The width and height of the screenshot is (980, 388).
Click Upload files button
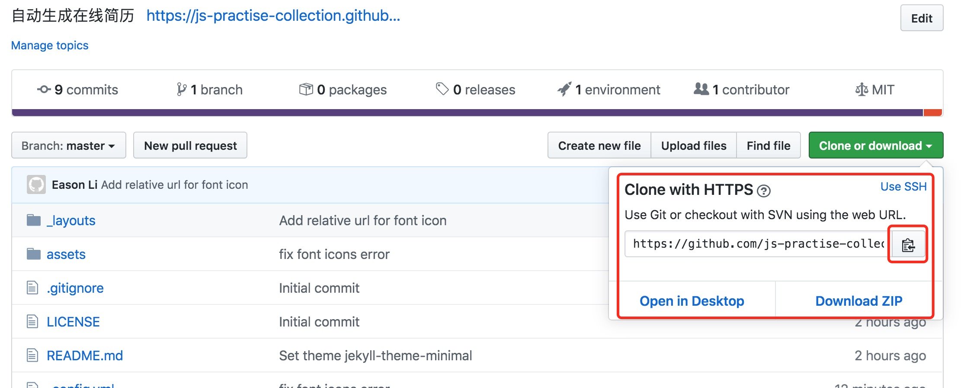[x=694, y=145]
